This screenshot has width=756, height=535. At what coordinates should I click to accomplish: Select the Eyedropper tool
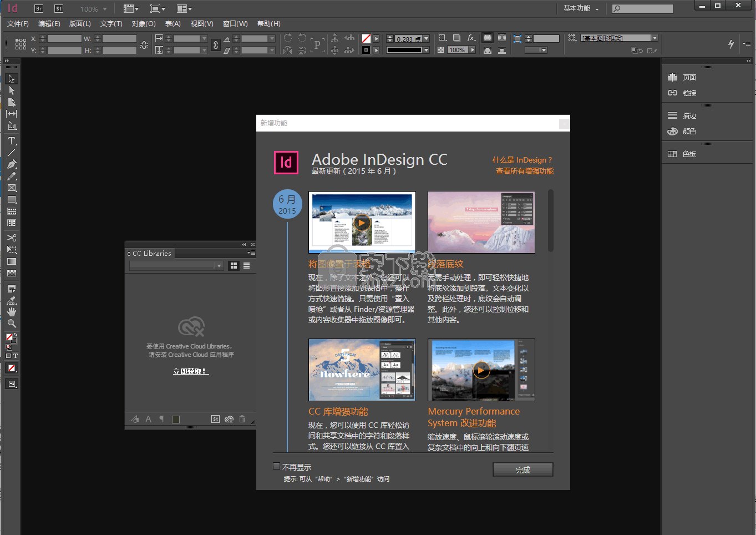click(12, 300)
